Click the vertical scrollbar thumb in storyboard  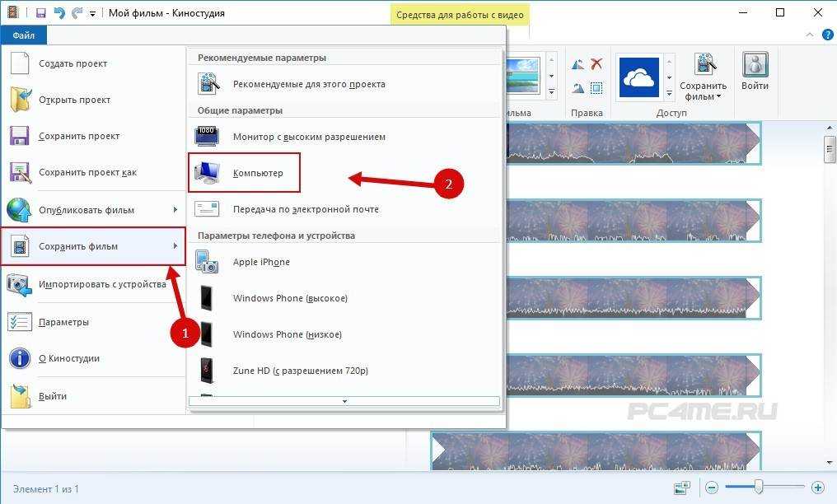[829, 149]
